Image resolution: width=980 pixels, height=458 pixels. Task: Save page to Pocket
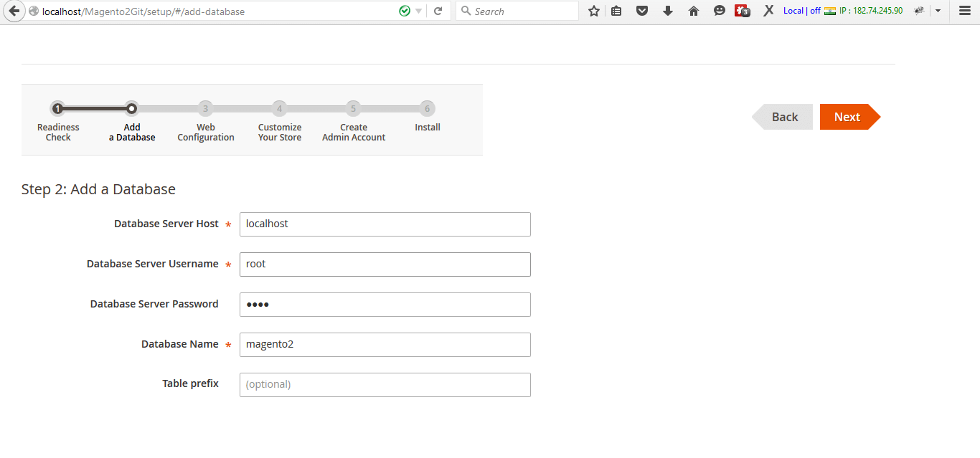(x=642, y=11)
